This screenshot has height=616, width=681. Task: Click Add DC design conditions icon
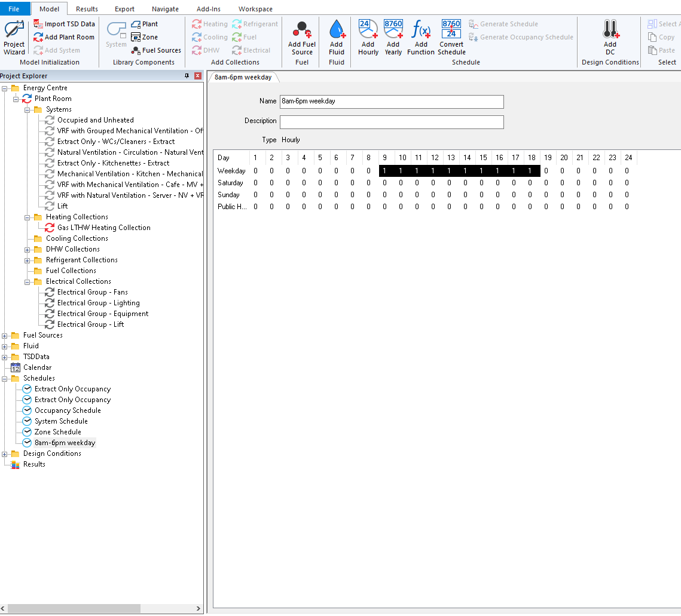(x=610, y=29)
